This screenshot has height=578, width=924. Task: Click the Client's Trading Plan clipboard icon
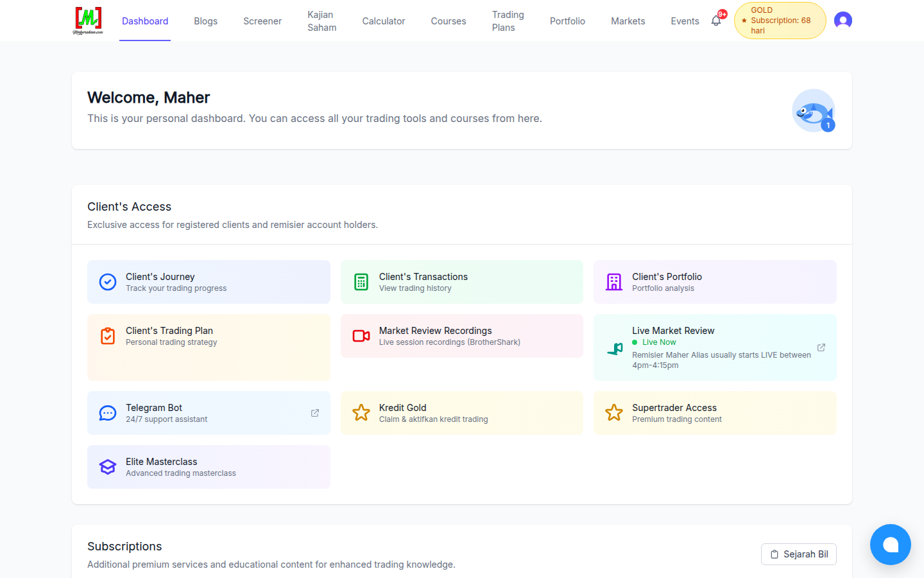pos(108,336)
